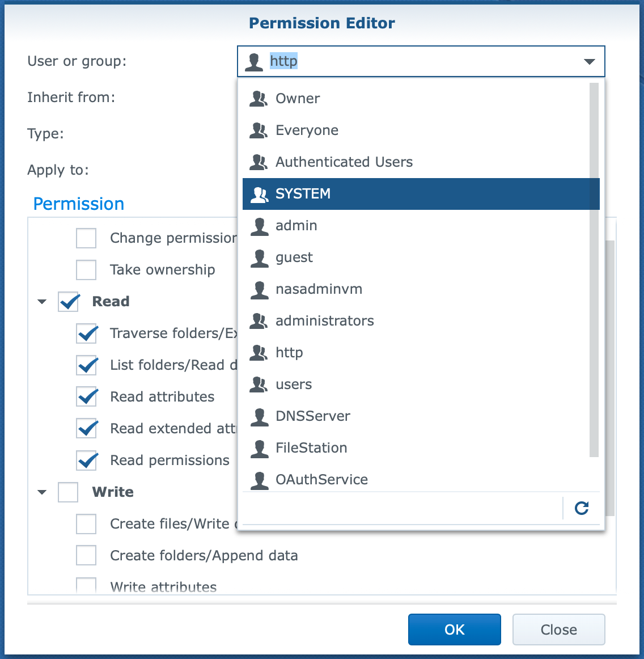The width and height of the screenshot is (644, 659).
Task: Click the Close button
Action: [x=559, y=630]
